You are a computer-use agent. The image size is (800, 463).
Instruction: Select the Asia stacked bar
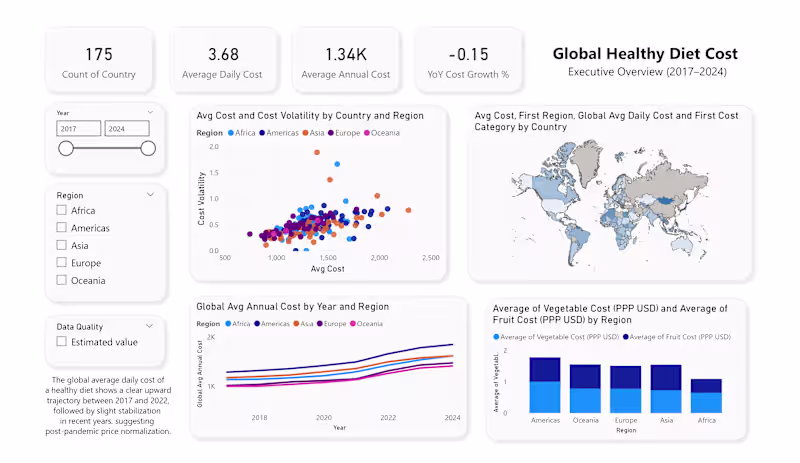click(x=666, y=389)
